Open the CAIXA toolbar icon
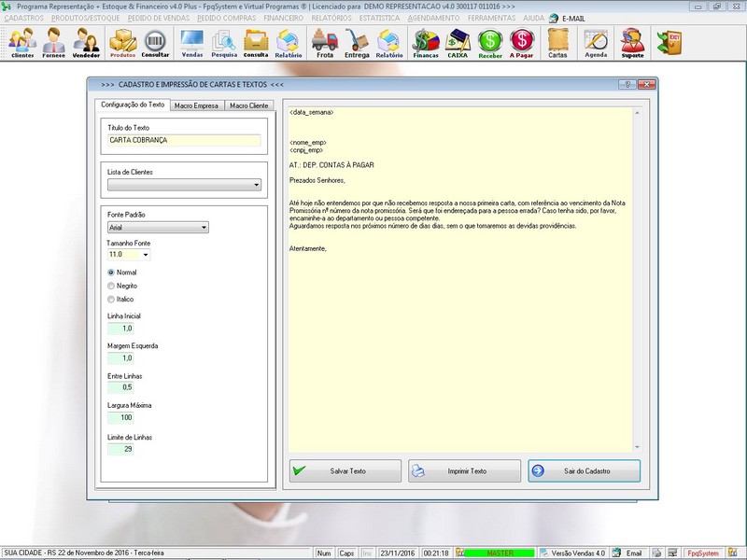This screenshot has height=560, width=747. pyautogui.click(x=458, y=42)
